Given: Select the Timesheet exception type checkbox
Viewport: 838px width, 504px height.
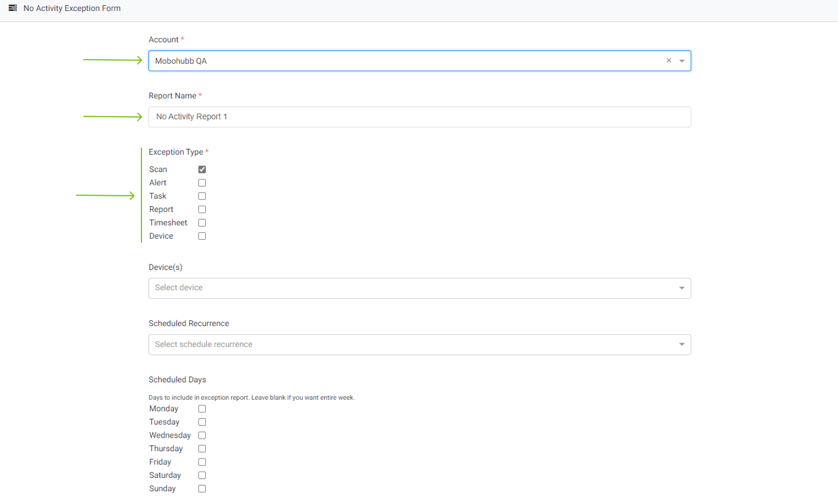Looking at the screenshot, I should click(x=202, y=223).
